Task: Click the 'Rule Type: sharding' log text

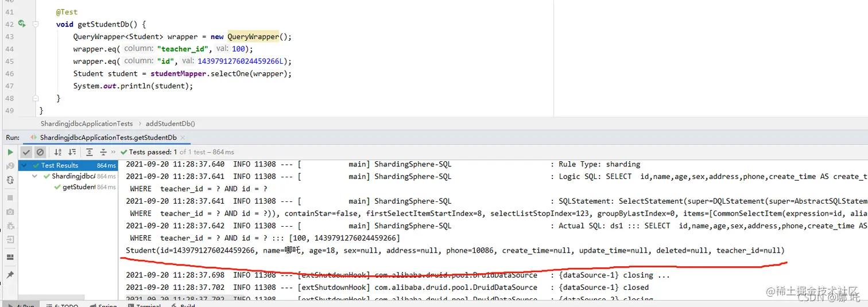Action: pos(599,164)
